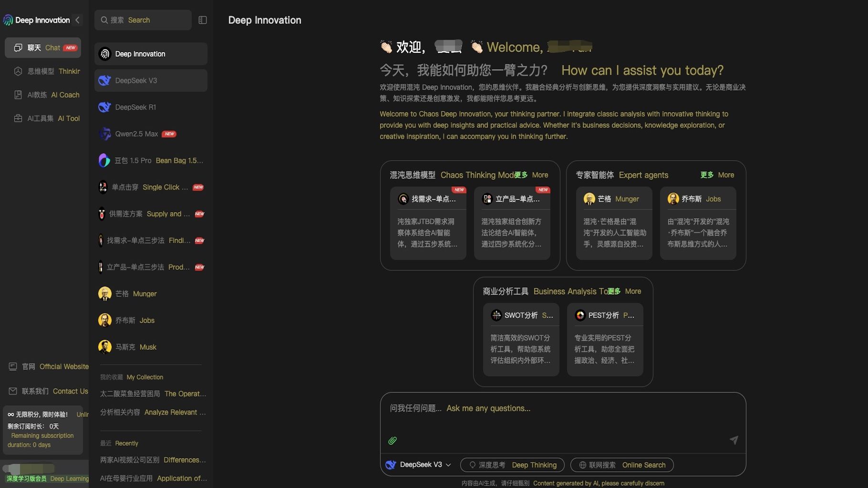Toggle Online Search mode
868x488 pixels.
[x=622, y=465]
